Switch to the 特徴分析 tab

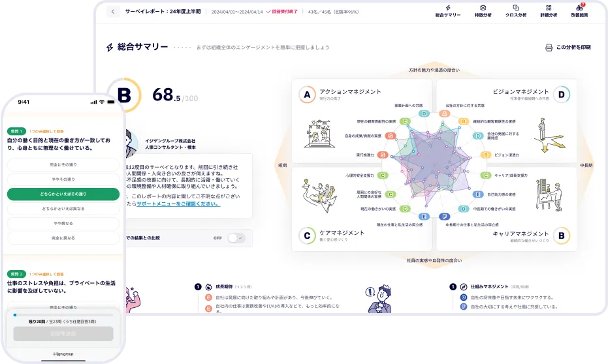pos(483,11)
